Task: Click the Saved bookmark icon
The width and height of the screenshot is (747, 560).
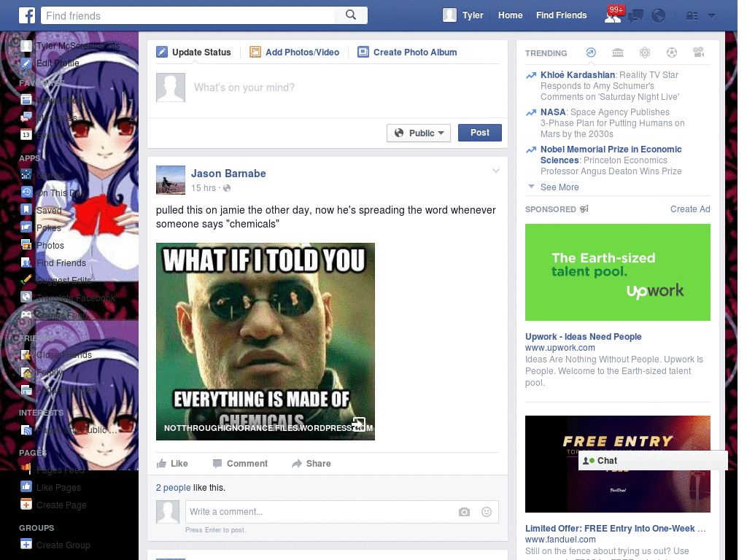Action: [x=27, y=210]
